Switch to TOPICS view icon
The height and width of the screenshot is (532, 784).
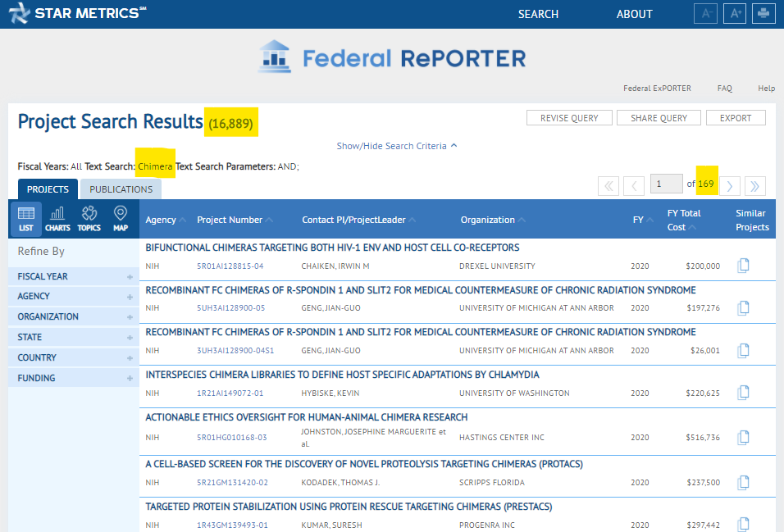pos(89,219)
